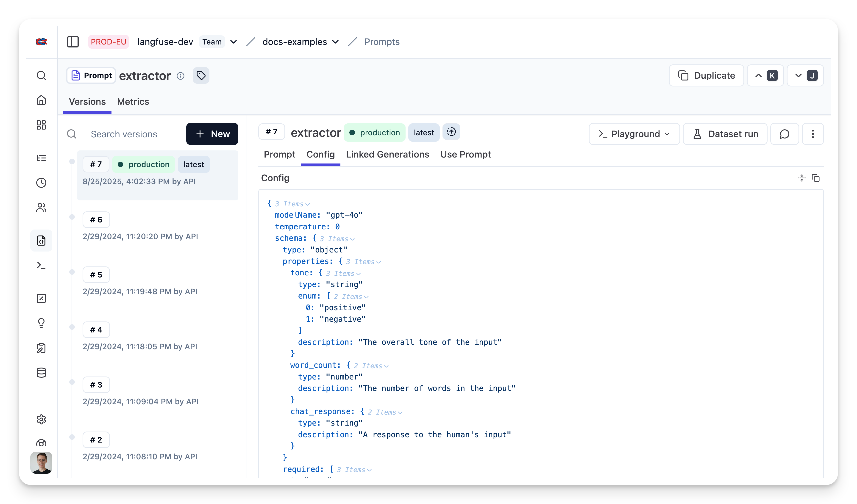Open Sessions via the clock icon
Image resolution: width=857 pixels, height=504 pixels.
click(41, 183)
